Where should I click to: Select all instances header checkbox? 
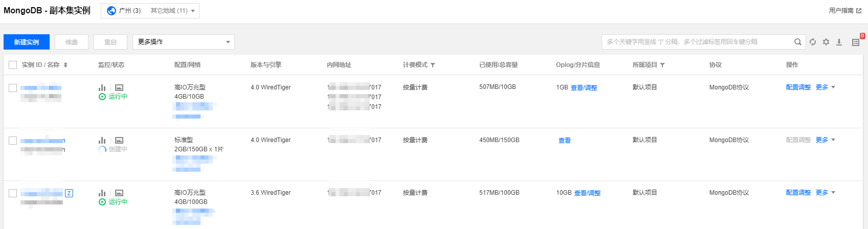(x=13, y=65)
